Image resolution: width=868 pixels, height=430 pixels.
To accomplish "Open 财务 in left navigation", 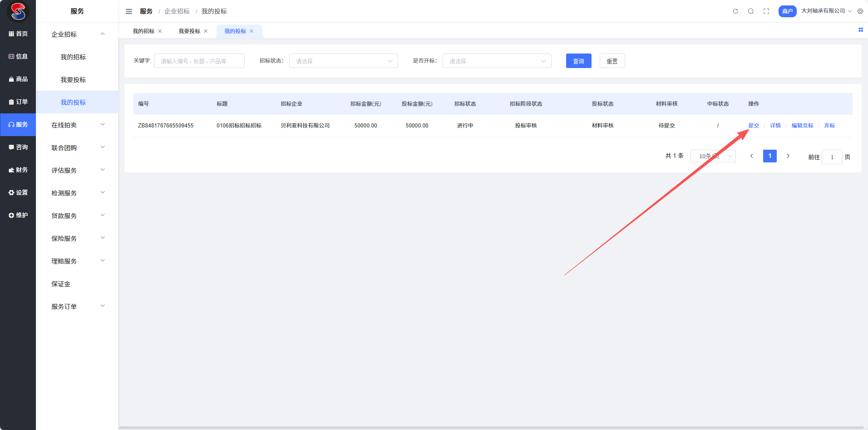I will tap(18, 170).
